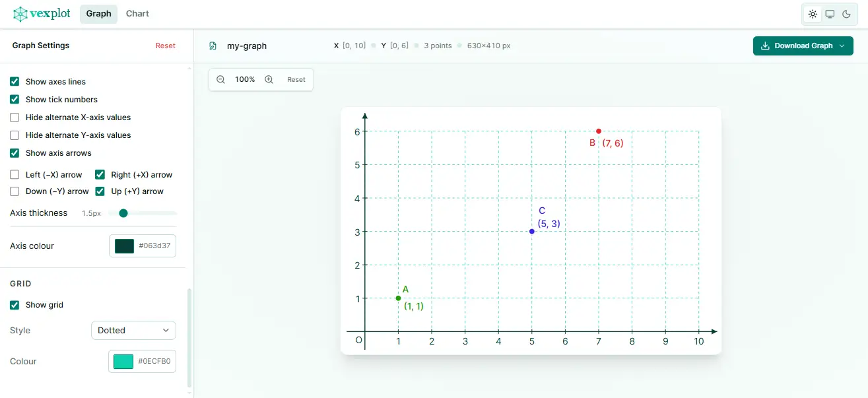Switch to dark theme moon icon
Image resolution: width=868 pixels, height=398 pixels.
pos(846,14)
